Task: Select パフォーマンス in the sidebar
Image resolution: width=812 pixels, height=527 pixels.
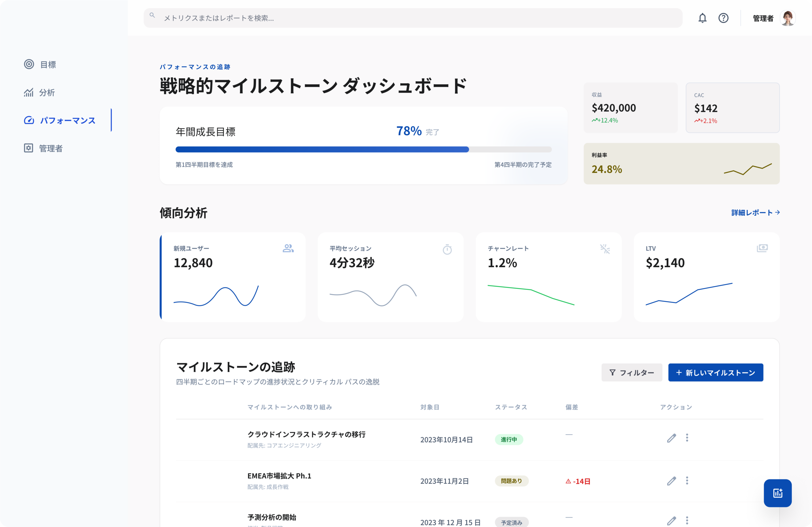Action: 68,120
